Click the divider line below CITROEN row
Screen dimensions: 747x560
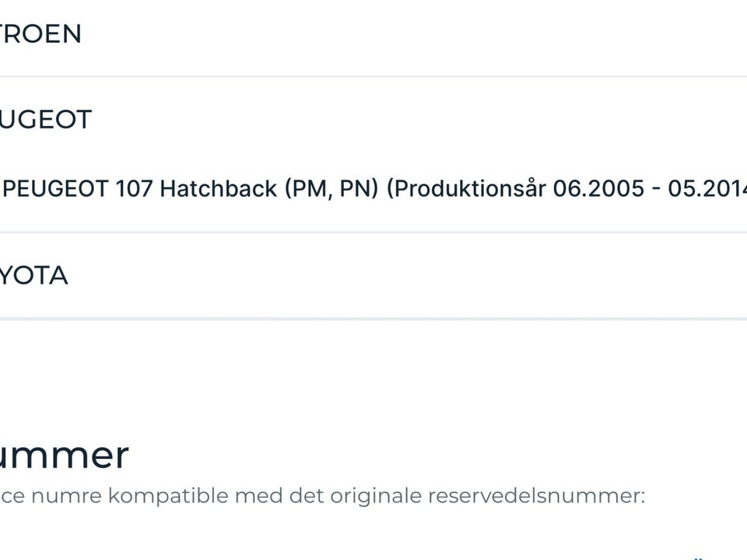click(x=373, y=76)
